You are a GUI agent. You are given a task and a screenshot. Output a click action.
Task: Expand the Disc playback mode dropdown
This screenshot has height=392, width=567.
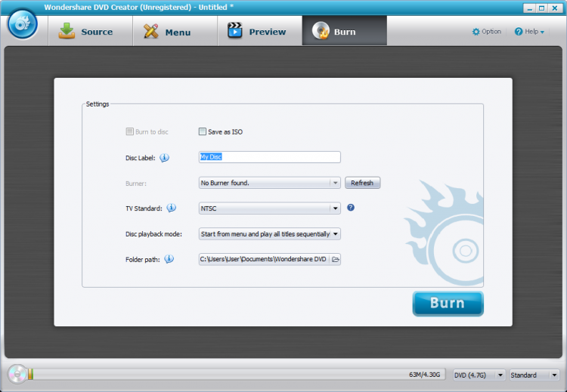tap(269, 233)
